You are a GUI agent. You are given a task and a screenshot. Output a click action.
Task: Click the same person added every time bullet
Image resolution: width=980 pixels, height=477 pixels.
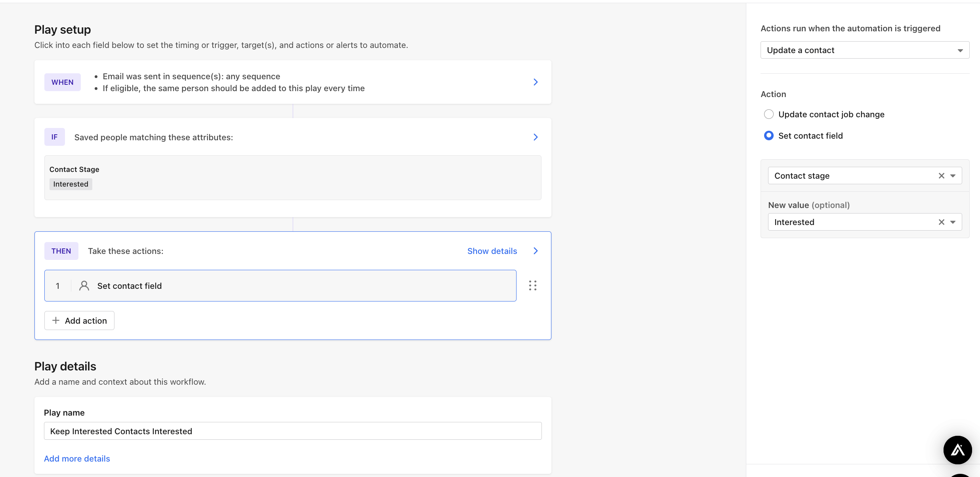coord(234,88)
